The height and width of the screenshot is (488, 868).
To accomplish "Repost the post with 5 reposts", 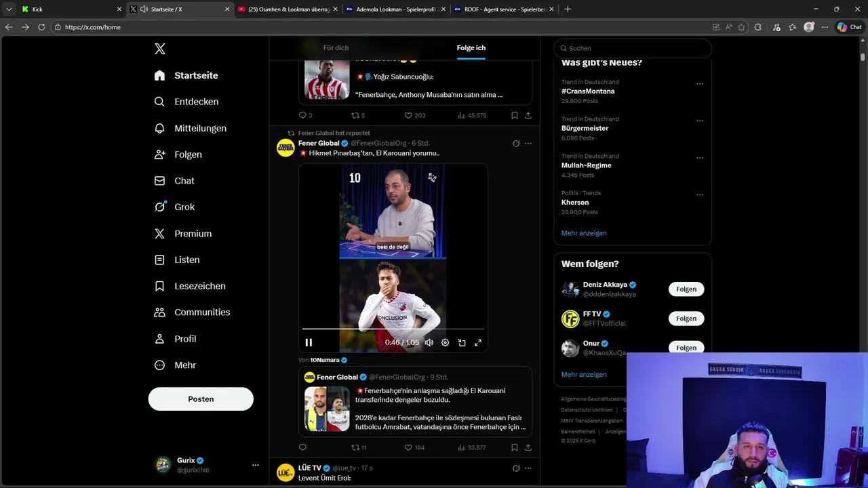I will pos(358,115).
